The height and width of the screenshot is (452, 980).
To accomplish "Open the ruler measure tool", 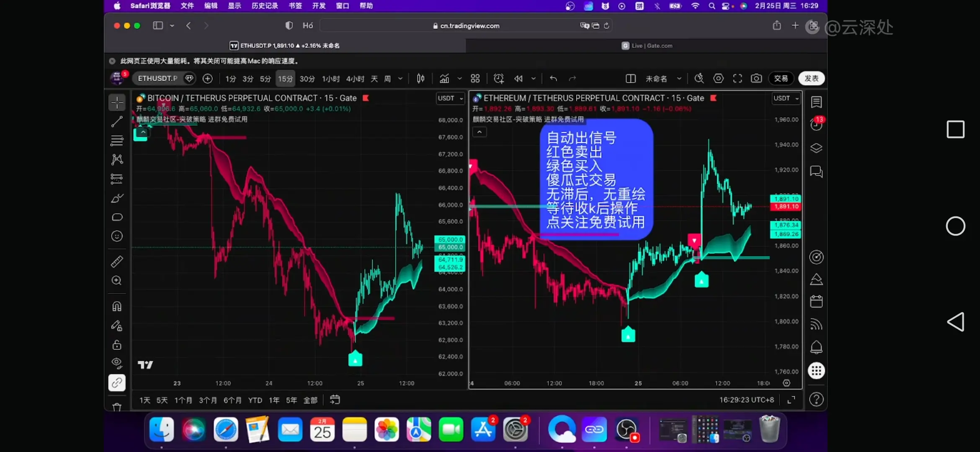I will pyautogui.click(x=117, y=262).
